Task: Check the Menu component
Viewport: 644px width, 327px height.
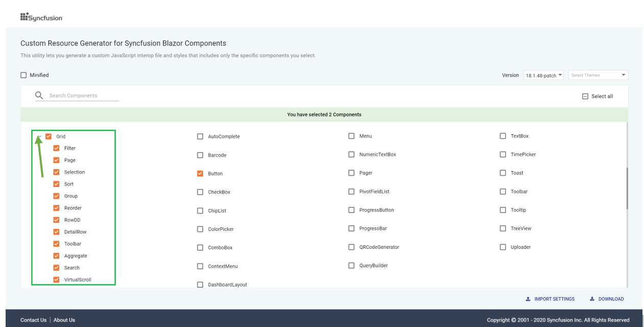Action: coord(352,136)
